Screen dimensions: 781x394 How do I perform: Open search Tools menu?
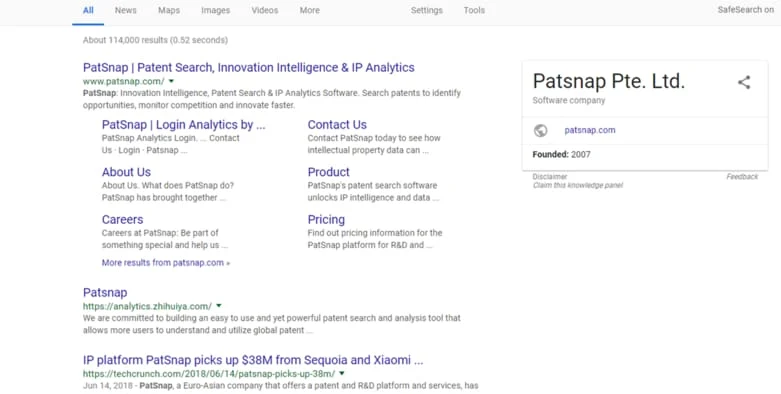click(474, 10)
